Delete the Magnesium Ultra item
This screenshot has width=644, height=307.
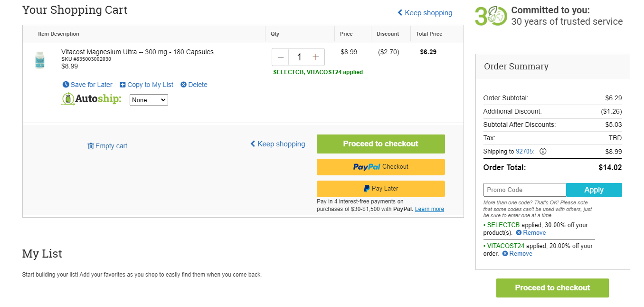[x=194, y=85]
